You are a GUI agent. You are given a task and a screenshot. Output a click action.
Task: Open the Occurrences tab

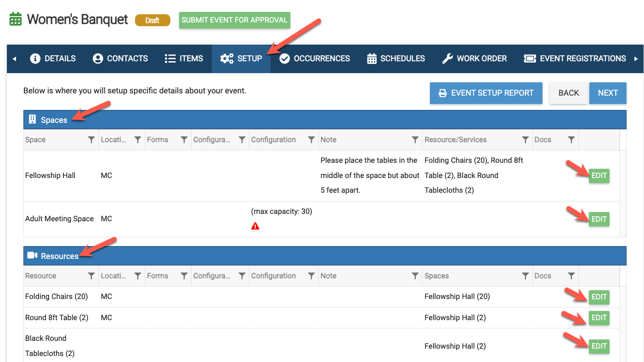(x=315, y=58)
